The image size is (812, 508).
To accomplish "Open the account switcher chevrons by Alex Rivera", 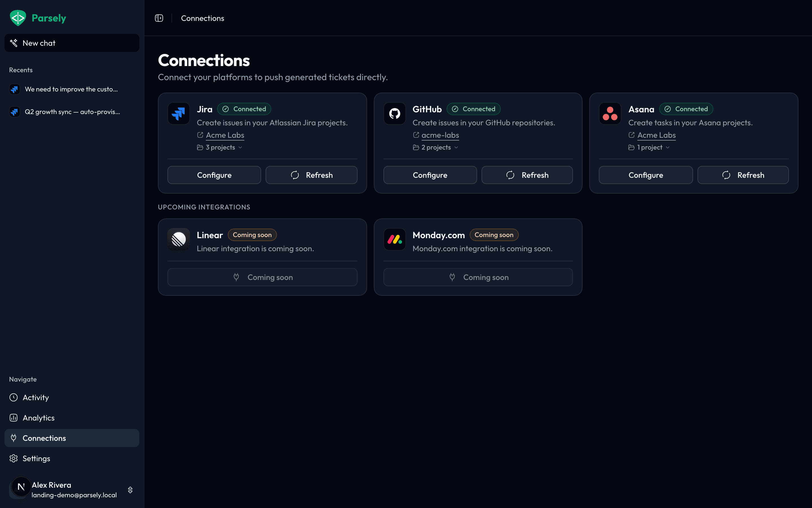I will pos(130,490).
